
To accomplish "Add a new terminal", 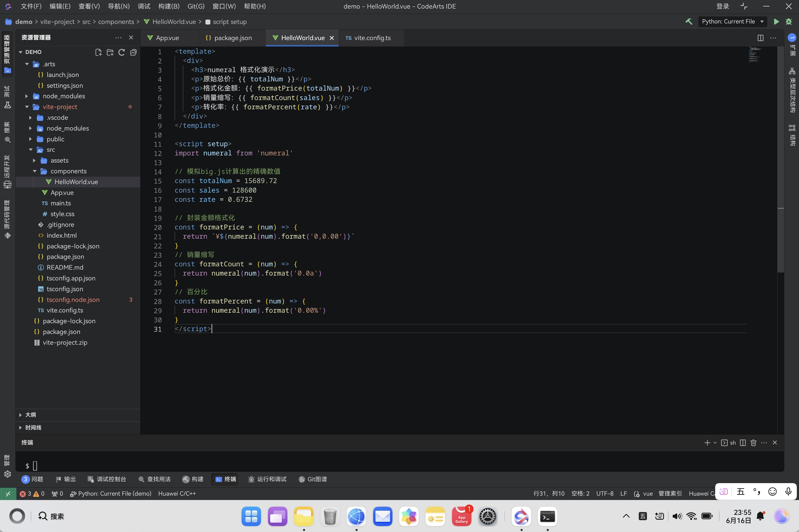I will pos(707,443).
